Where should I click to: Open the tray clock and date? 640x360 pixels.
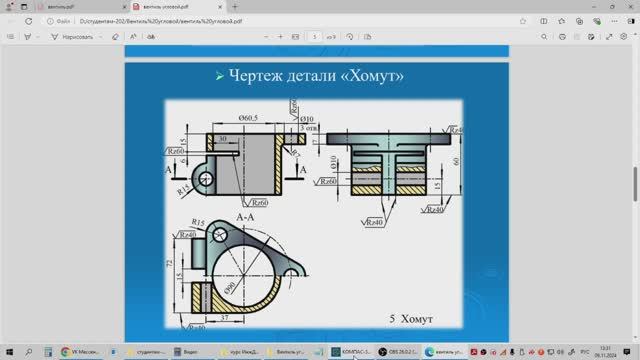tap(606, 352)
